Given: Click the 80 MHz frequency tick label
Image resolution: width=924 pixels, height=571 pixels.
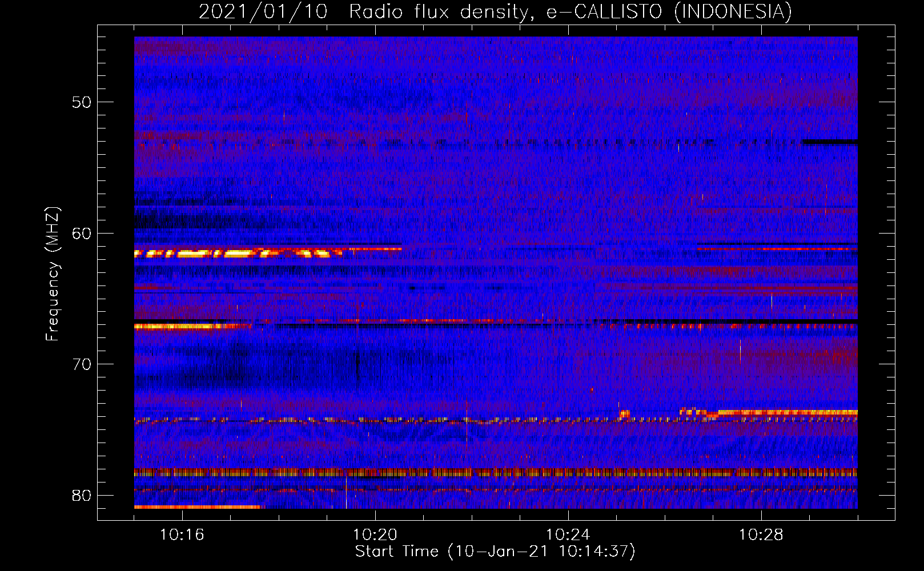Looking at the screenshot, I should [82, 495].
